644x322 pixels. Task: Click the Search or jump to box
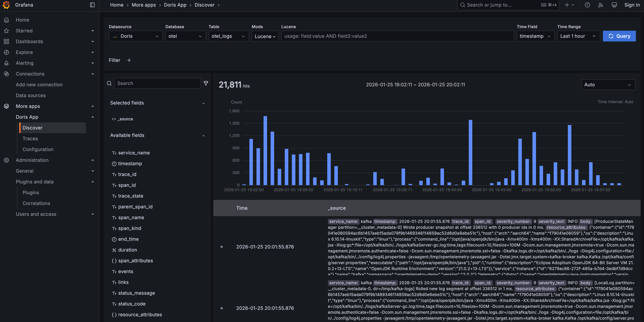[508, 5]
